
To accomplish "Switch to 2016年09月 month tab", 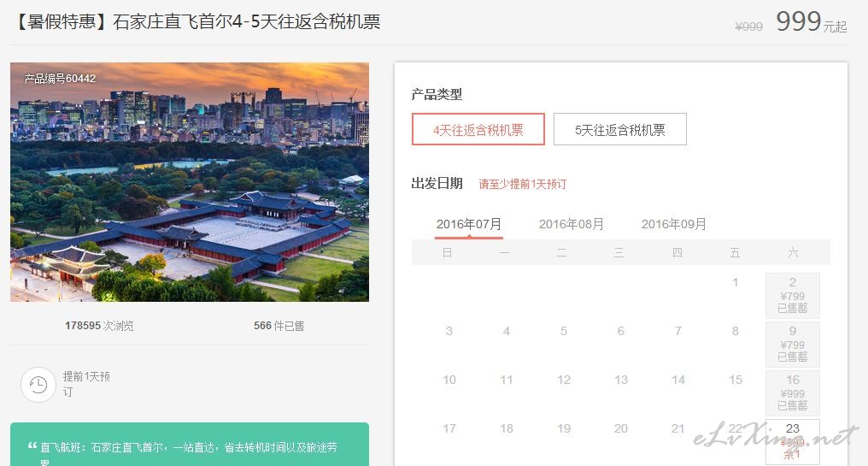I will 674,224.
